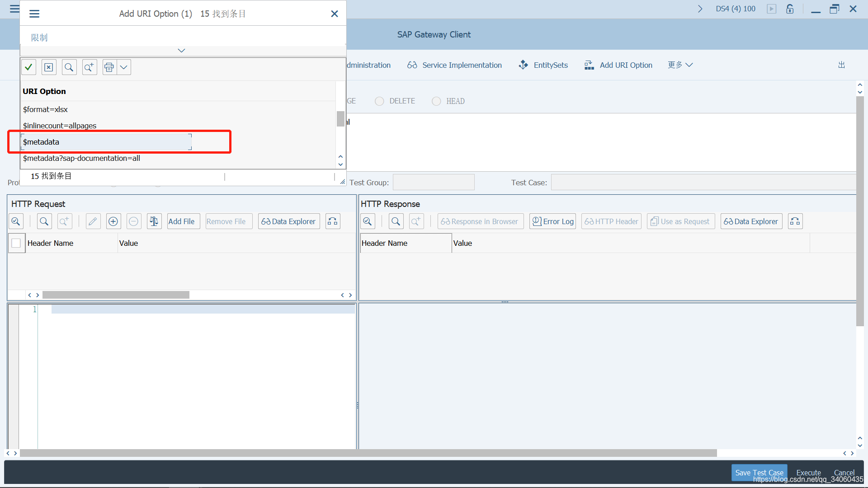Click request header table horizontal scrollbar
This screenshot has width=868, height=488.
(116, 295)
